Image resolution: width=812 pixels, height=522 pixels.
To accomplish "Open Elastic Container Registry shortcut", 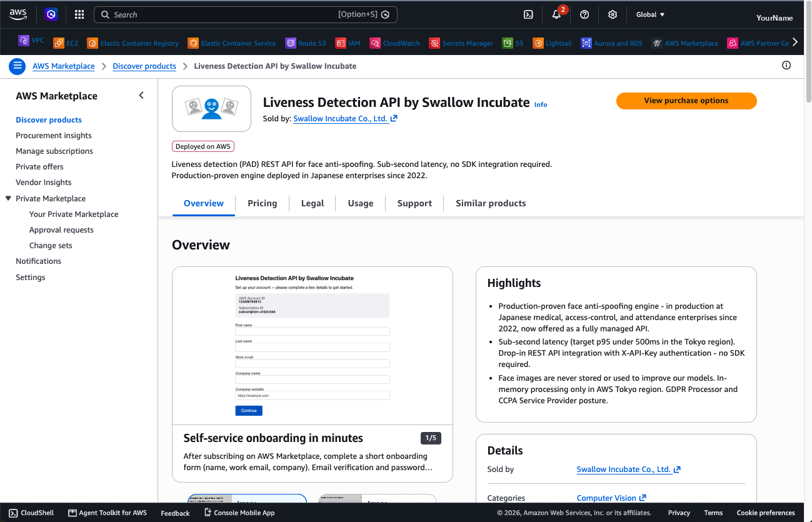I will (133, 43).
